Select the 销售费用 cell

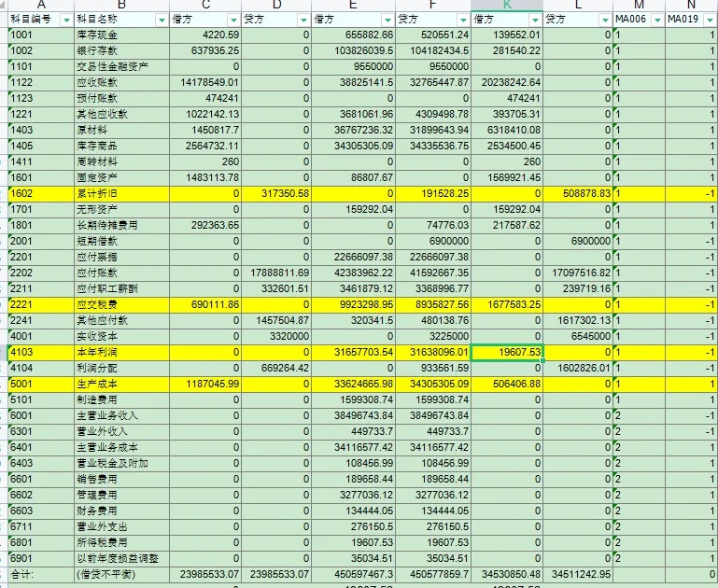(x=121, y=479)
